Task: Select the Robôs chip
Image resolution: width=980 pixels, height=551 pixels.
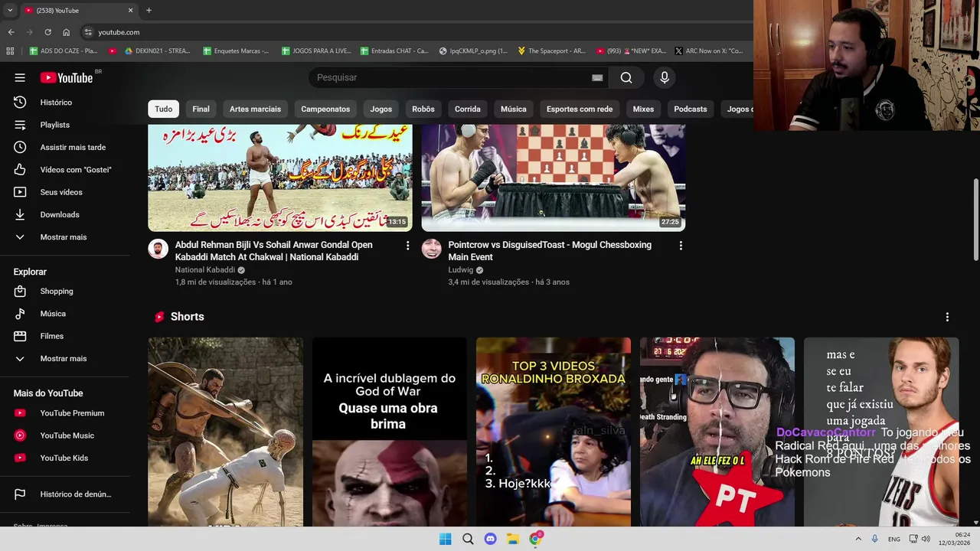Action: click(x=423, y=109)
